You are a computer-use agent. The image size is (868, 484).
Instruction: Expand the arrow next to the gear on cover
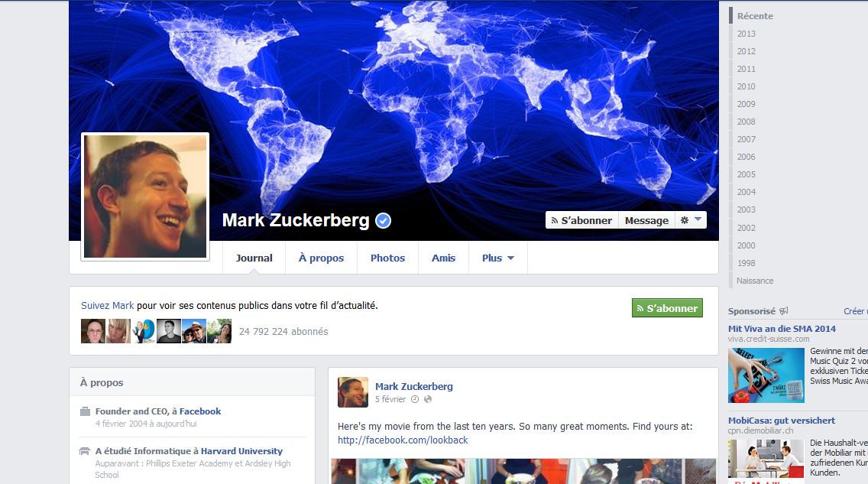[698, 220]
